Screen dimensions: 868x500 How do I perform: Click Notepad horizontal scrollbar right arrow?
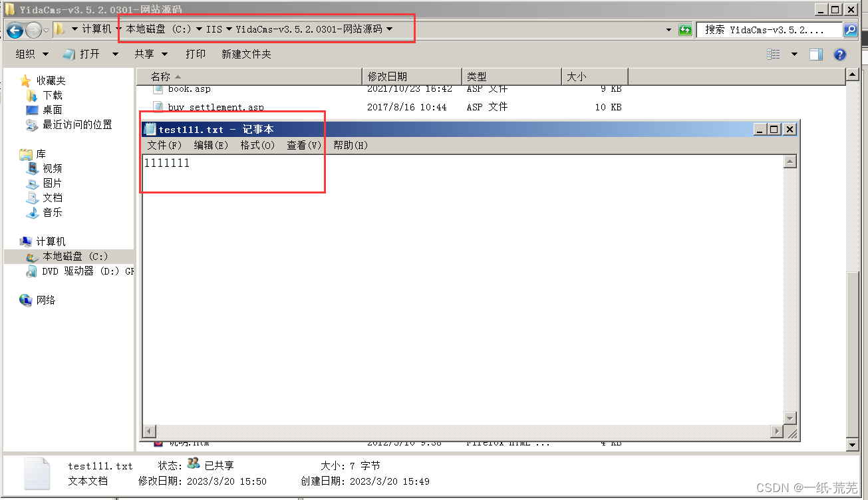tap(777, 432)
